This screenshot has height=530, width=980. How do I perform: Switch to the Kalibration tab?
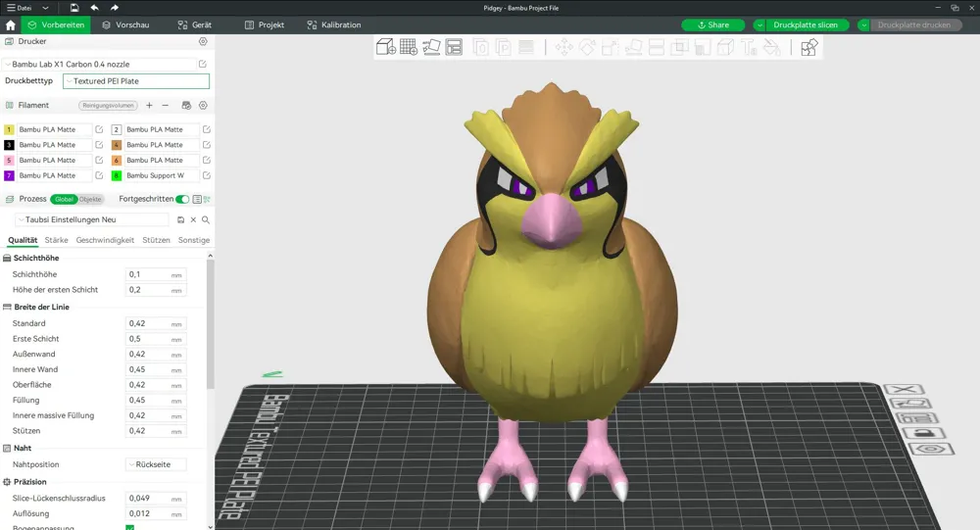tap(334, 25)
